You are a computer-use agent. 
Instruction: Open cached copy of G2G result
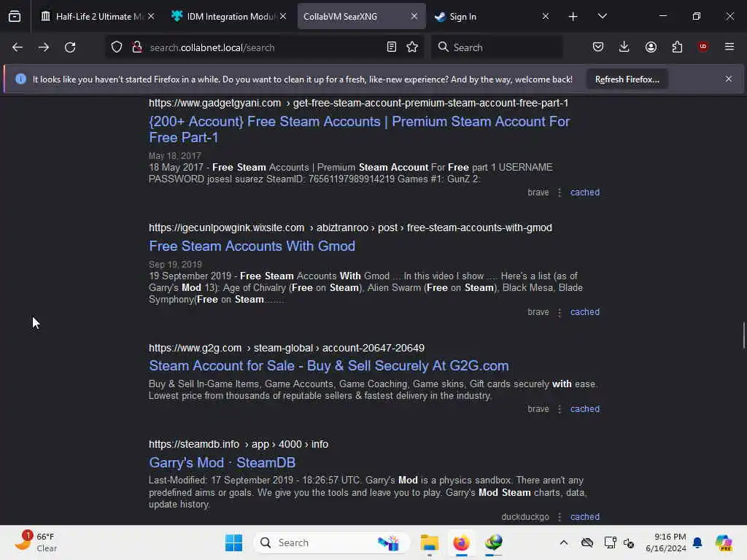(x=585, y=409)
